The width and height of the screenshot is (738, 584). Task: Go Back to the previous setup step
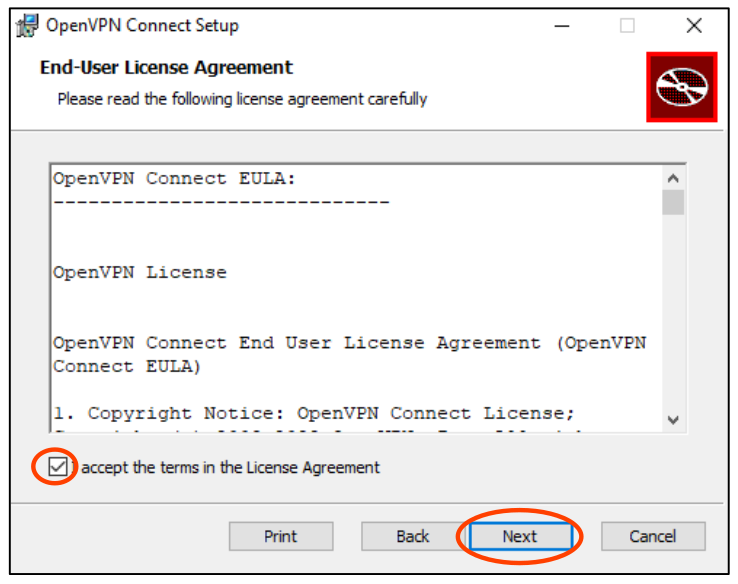413,537
